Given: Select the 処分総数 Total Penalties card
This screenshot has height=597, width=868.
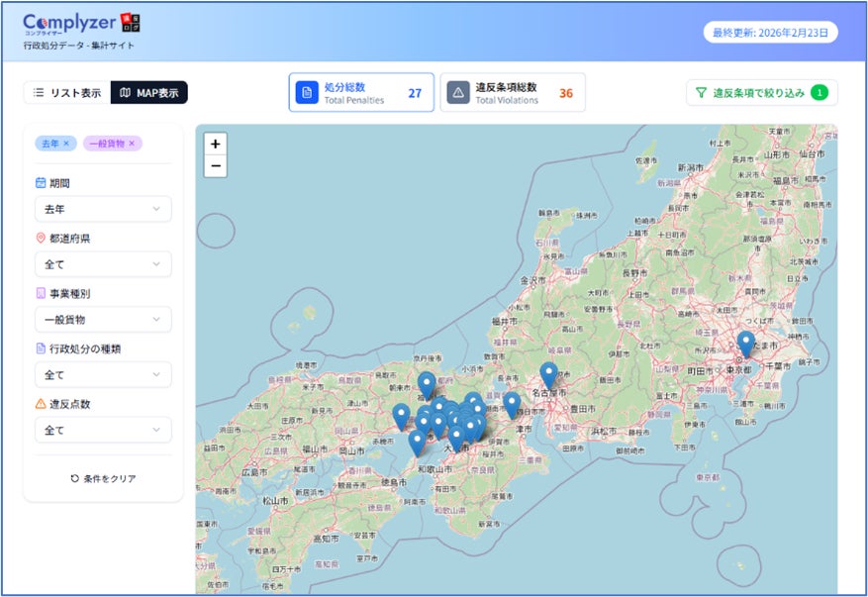Looking at the screenshot, I should tap(361, 92).
